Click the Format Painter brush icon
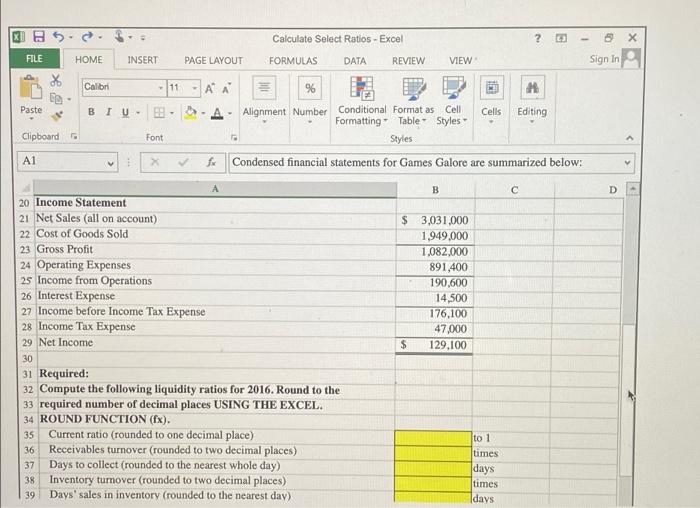Viewport: 700px width, 508px height. click(57, 116)
